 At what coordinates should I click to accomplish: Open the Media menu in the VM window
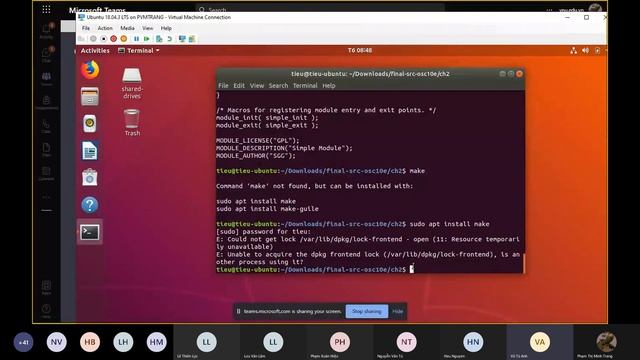(x=127, y=28)
